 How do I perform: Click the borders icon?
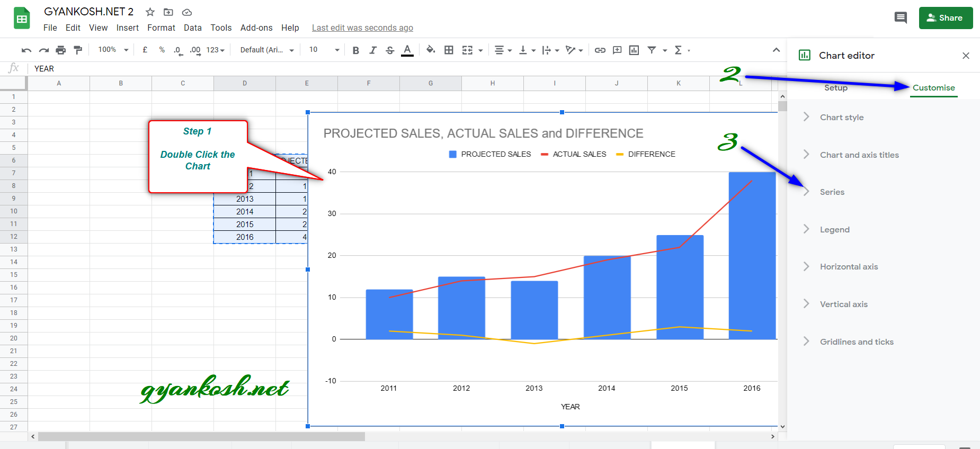tap(449, 50)
